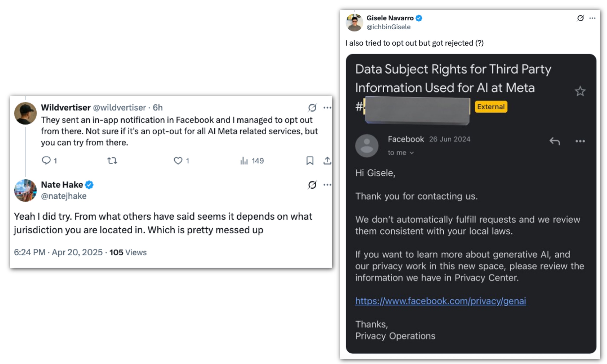Click Grok icon on Wildvertiser's tweet
The image size is (607, 364).
pos(312,108)
